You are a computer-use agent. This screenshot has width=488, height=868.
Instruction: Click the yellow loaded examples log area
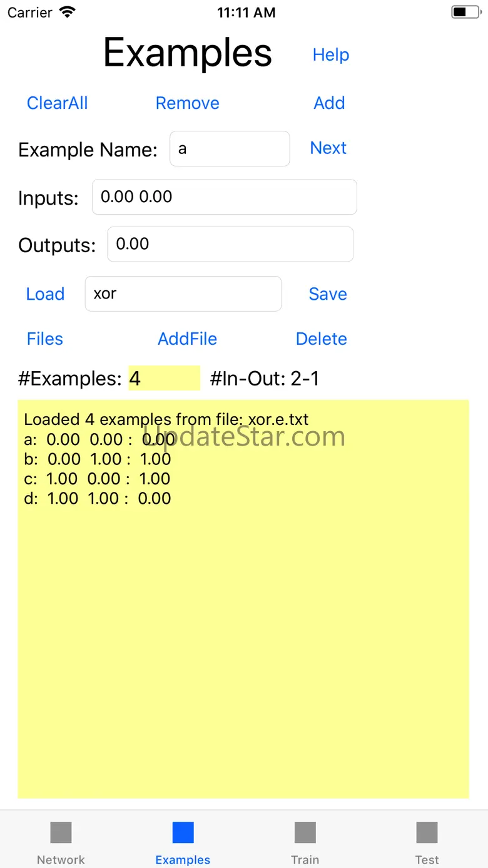pyautogui.click(x=243, y=626)
